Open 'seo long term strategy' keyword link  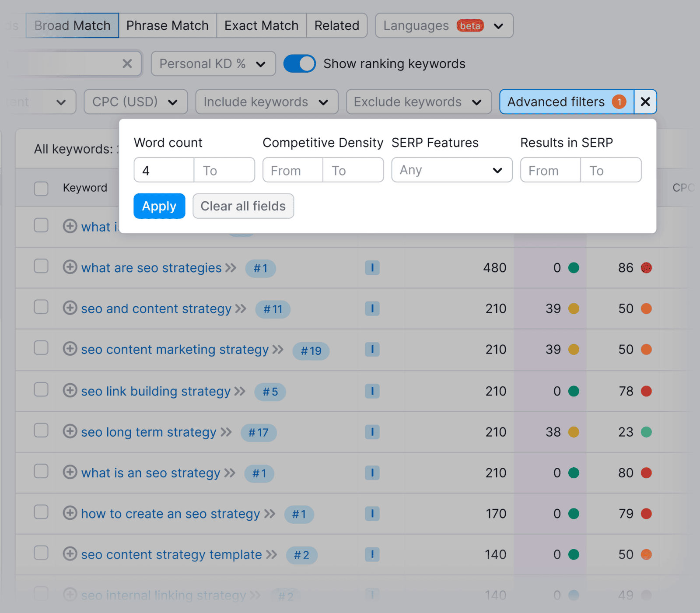click(x=149, y=432)
